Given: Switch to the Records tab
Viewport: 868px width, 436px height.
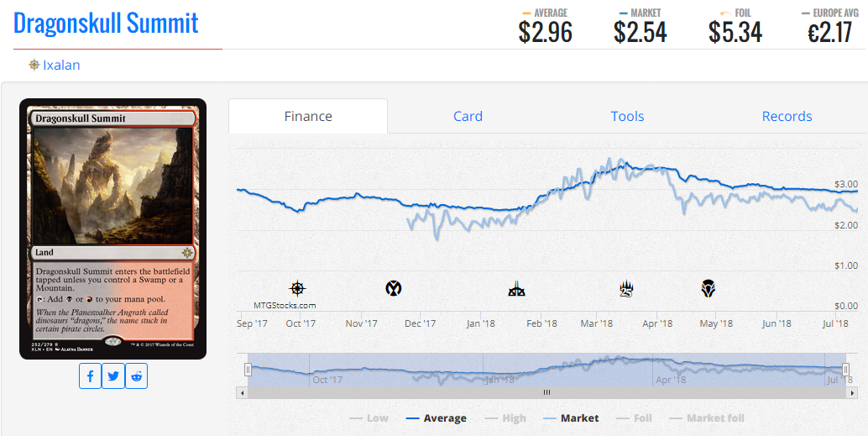Looking at the screenshot, I should coord(787,116).
